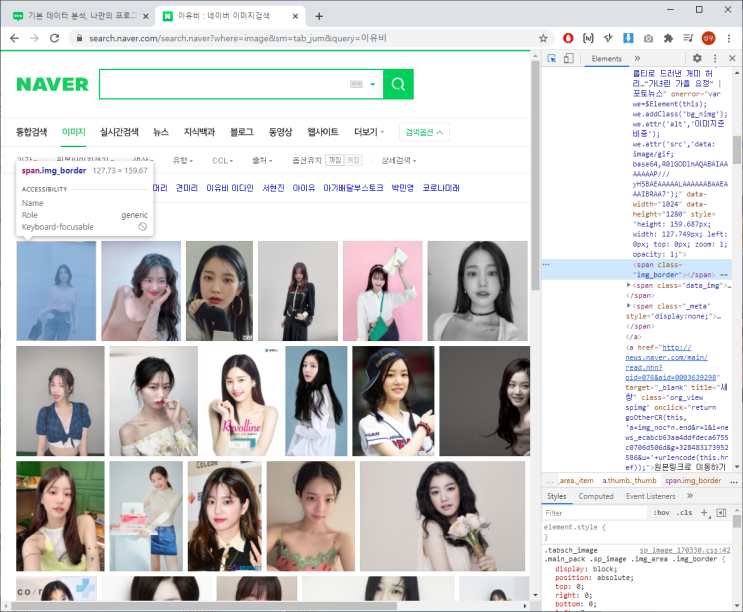Select the 지식백과 tab
This screenshot has height=612, width=743.
pyautogui.click(x=199, y=132)
